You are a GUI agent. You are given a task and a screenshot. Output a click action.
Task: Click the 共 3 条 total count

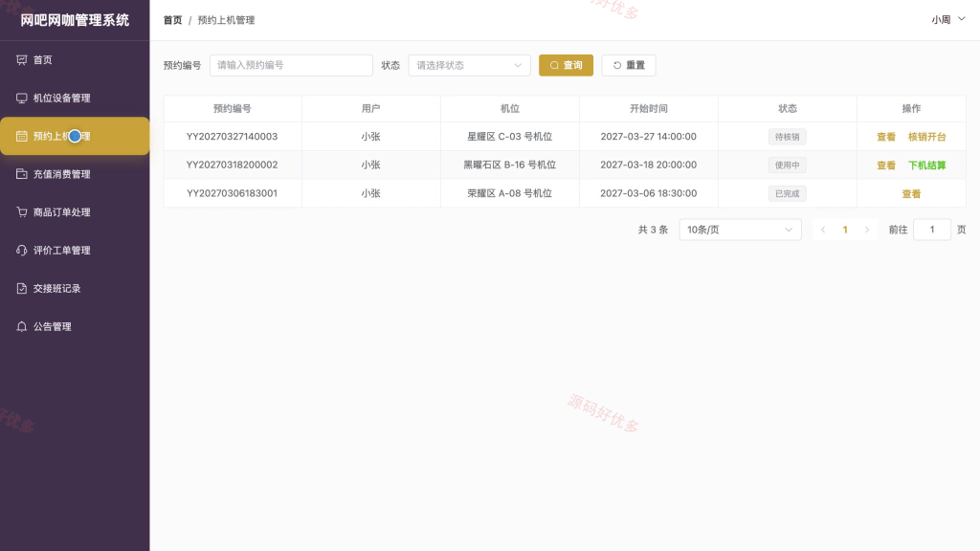(x=653, y=230)
